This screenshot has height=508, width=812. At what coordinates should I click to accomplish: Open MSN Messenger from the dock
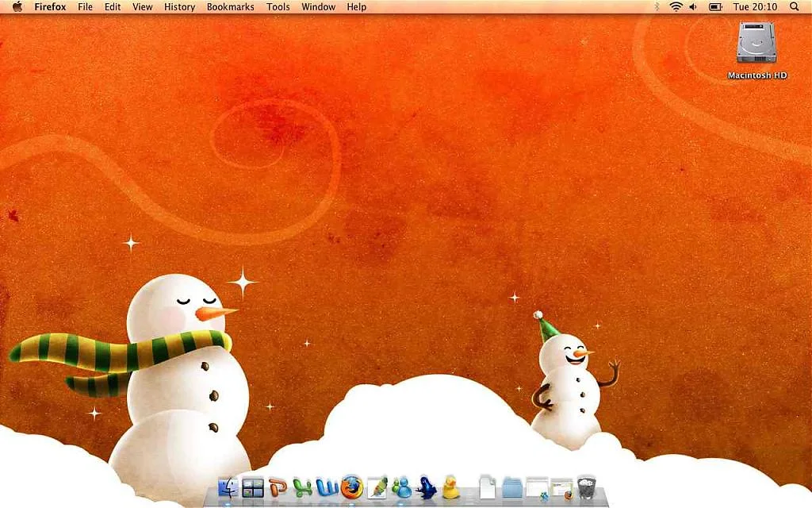[401, 487]
